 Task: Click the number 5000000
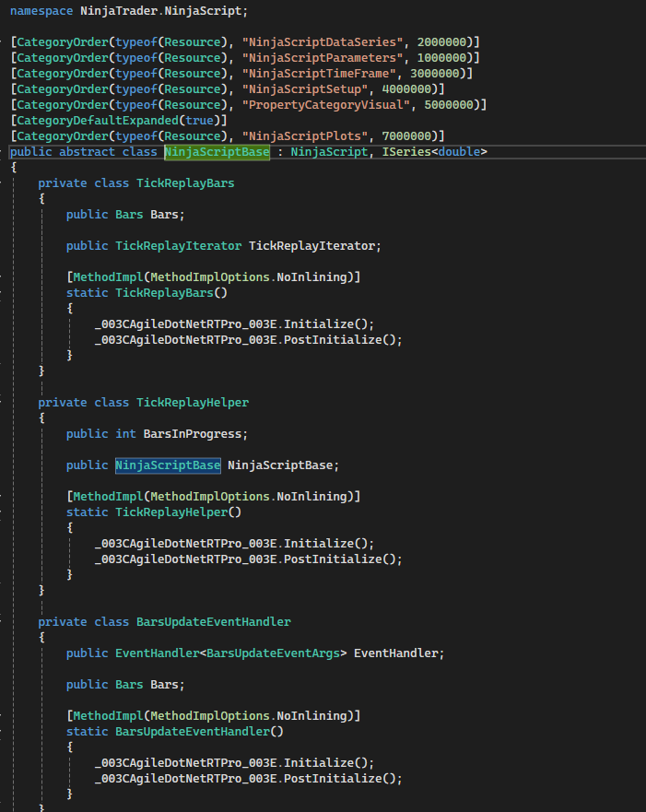[449, 104]
